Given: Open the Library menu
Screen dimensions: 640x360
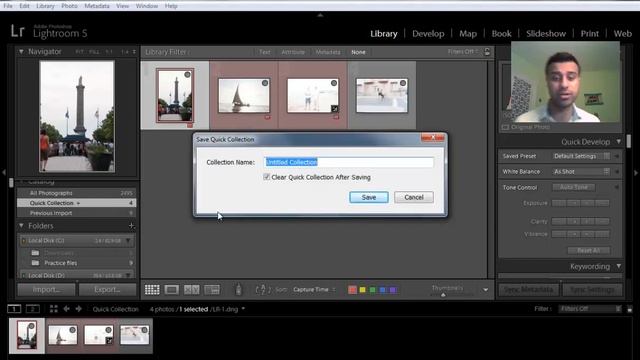Looking at the screenshot, I should coord(45,6).
